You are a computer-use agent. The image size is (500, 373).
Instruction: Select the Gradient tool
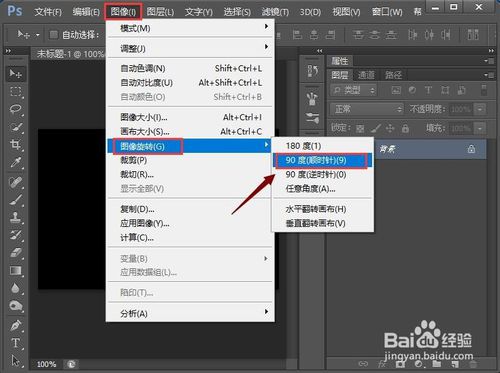tap(15, 271)
